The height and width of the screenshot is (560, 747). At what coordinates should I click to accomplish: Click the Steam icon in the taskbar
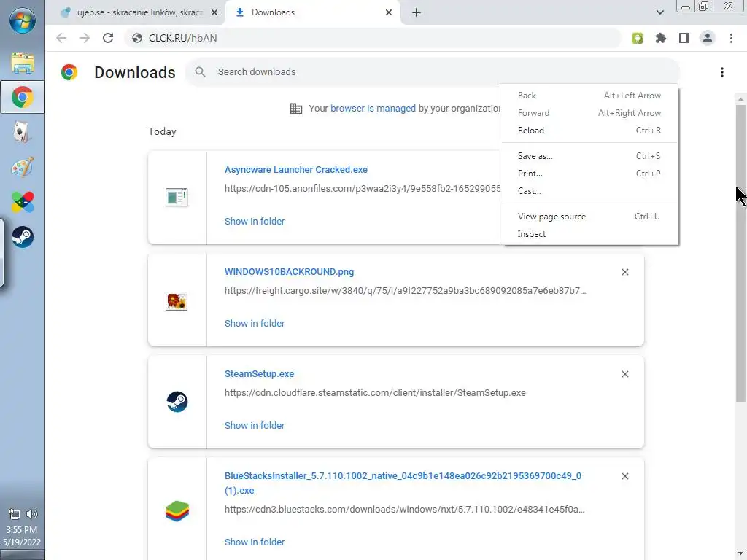[x=23, y=237]
